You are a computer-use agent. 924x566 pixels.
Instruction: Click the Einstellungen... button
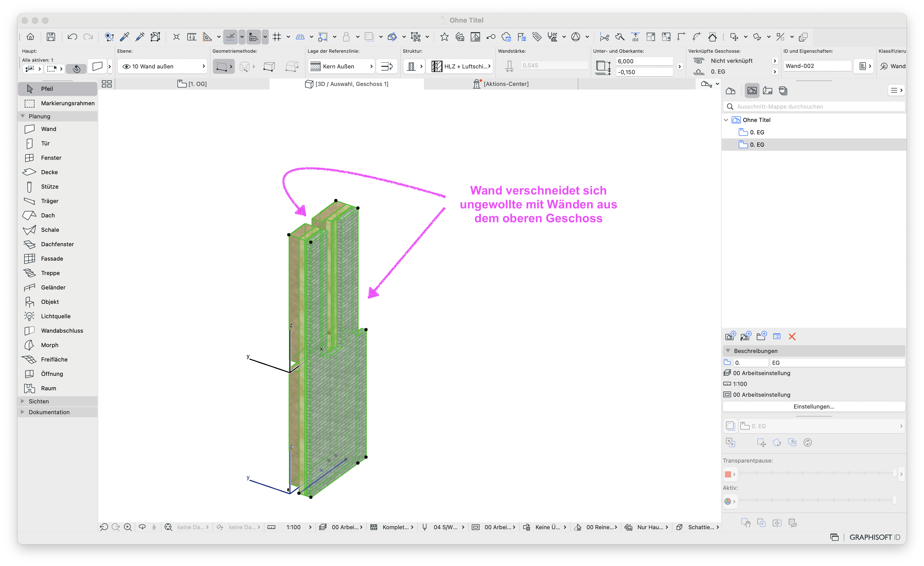[814, 406]
